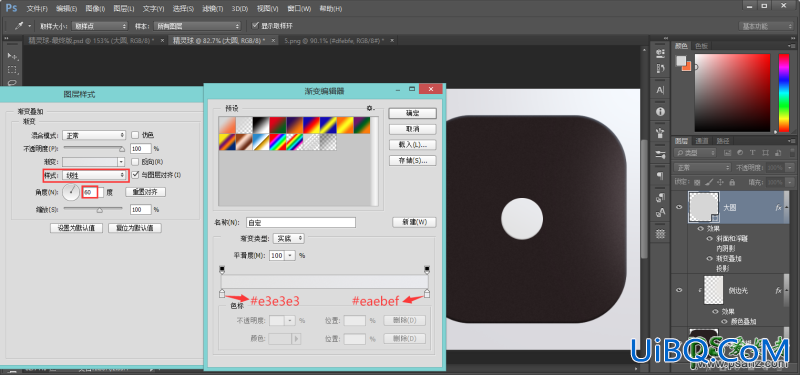This screenshot has height=375, width=800.
Task: Click 名称 input field containing 自定
Action: coord(301,222)
